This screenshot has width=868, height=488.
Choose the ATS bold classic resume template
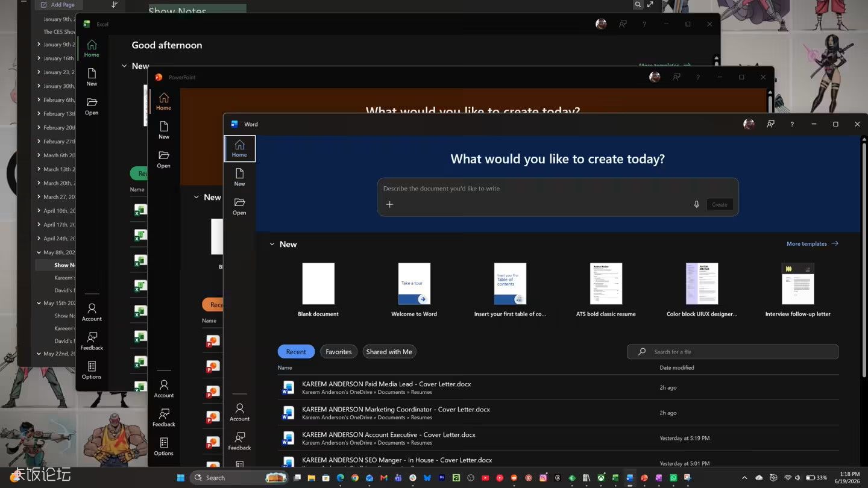pos(606,290)
